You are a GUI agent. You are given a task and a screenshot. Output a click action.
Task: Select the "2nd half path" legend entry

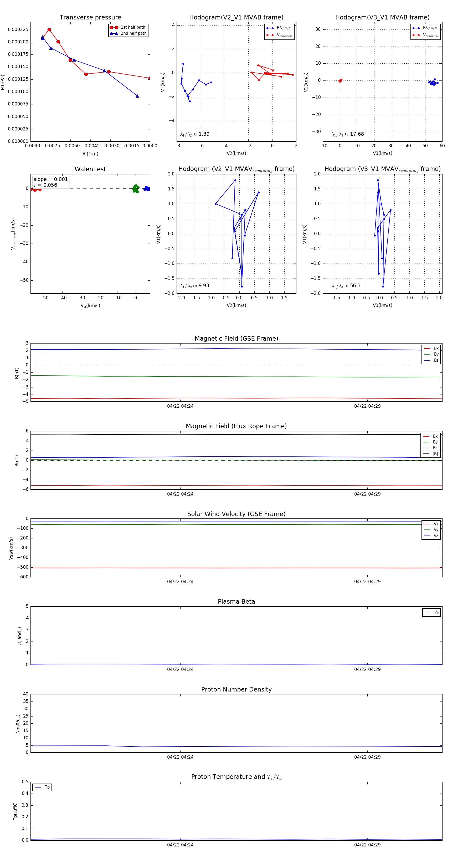pyautogui.click(x=128, y=33)
